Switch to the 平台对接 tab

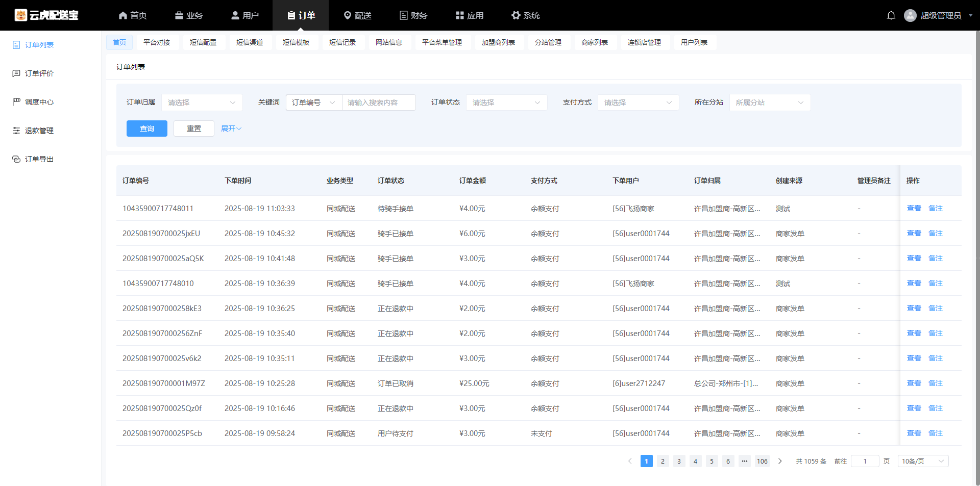tap(157, 42)
